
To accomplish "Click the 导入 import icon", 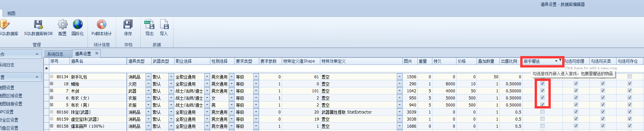I will point(164,27).
